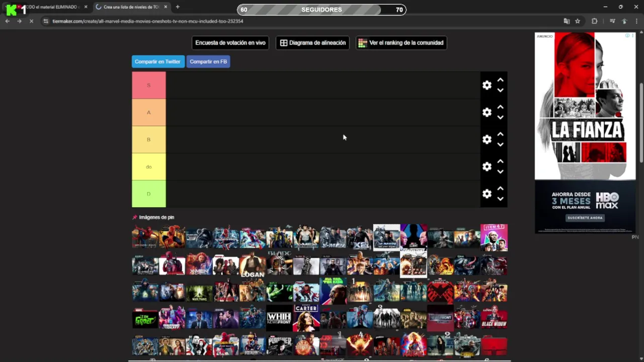Select the 'I Am Groot' thumbnail
This screenshot has height=362, width=644.
click(145, 319)
